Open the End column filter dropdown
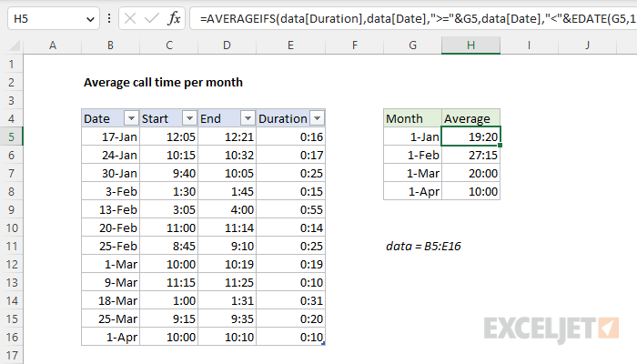The height and width of the screenshot is (364, 637). click(x=248, y=118)
